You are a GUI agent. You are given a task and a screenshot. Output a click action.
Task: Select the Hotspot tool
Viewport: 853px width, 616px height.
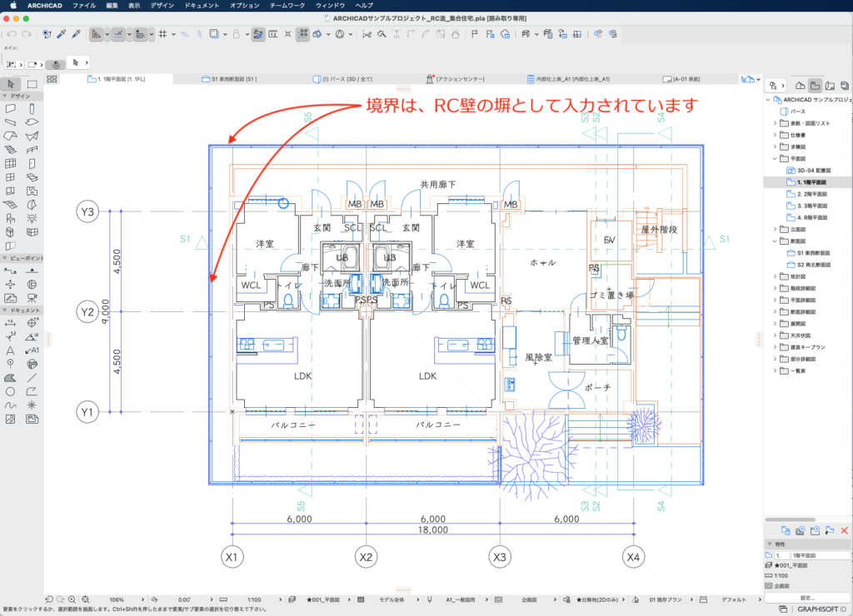click(x=32, y=405)
